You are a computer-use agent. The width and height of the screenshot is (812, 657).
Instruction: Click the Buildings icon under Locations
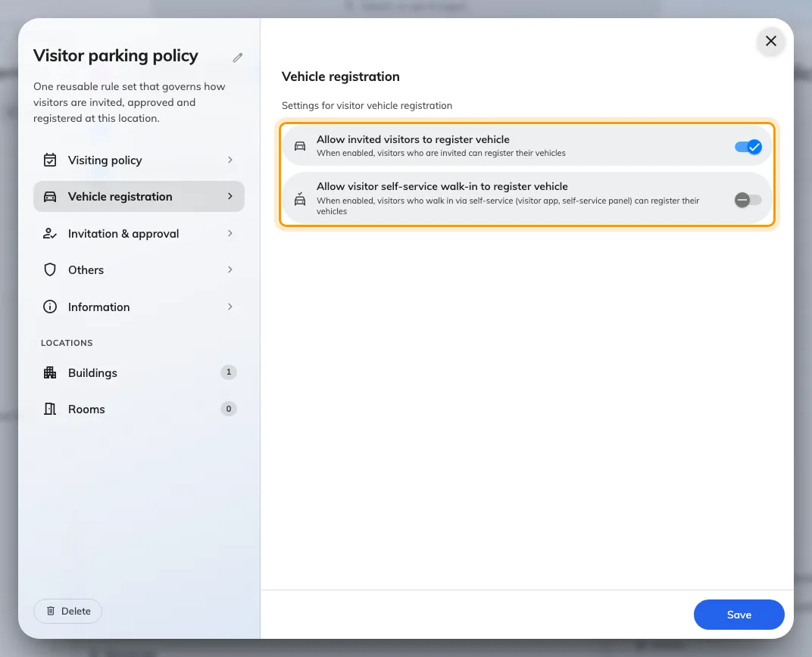click(50, 372)
